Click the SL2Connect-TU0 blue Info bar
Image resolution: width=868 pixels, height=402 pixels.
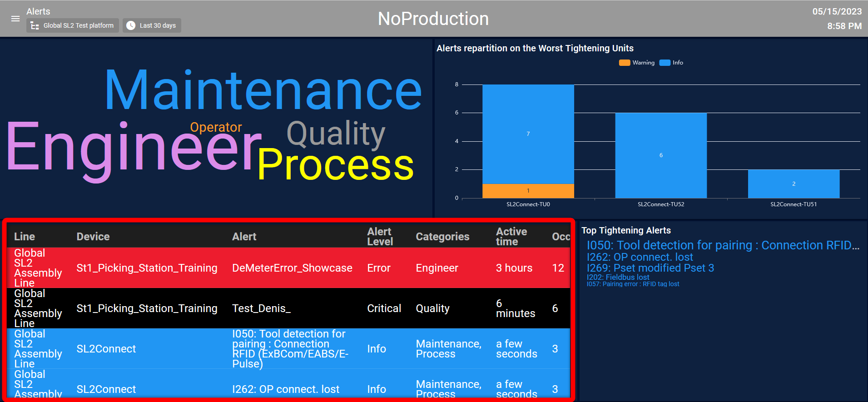click(528, 134)
